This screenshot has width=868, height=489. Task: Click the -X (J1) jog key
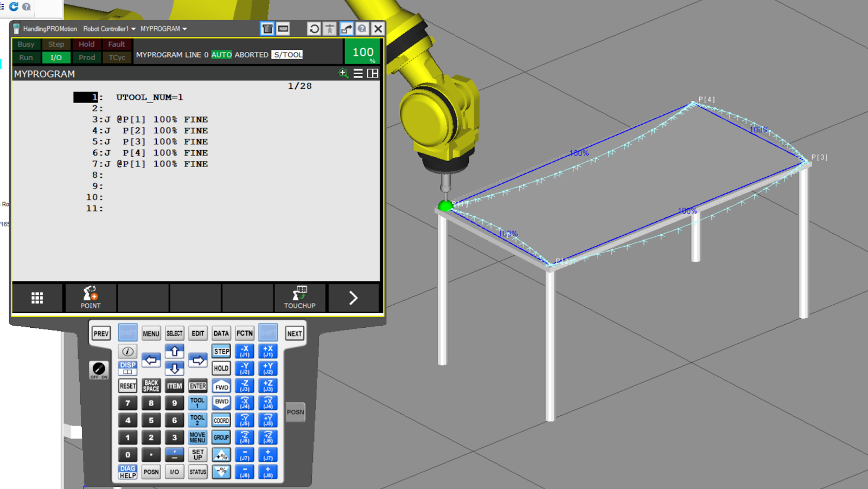[x=245, y=351]
